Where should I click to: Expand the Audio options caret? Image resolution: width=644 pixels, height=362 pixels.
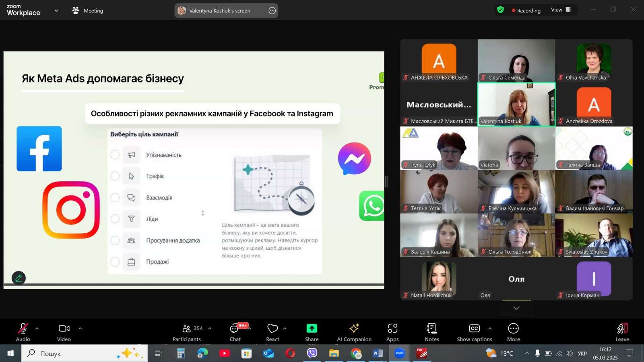click(37, 329)
